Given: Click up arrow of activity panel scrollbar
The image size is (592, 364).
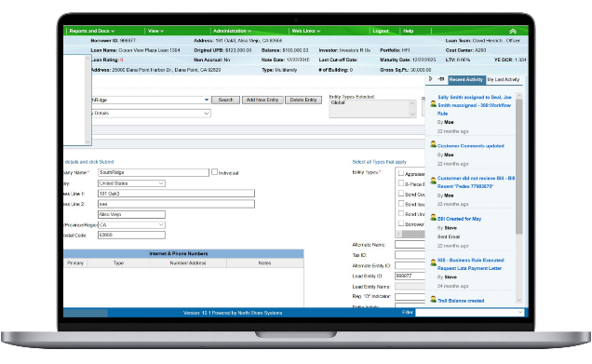Looking at the screenshot, I should [x=519, y=96].
